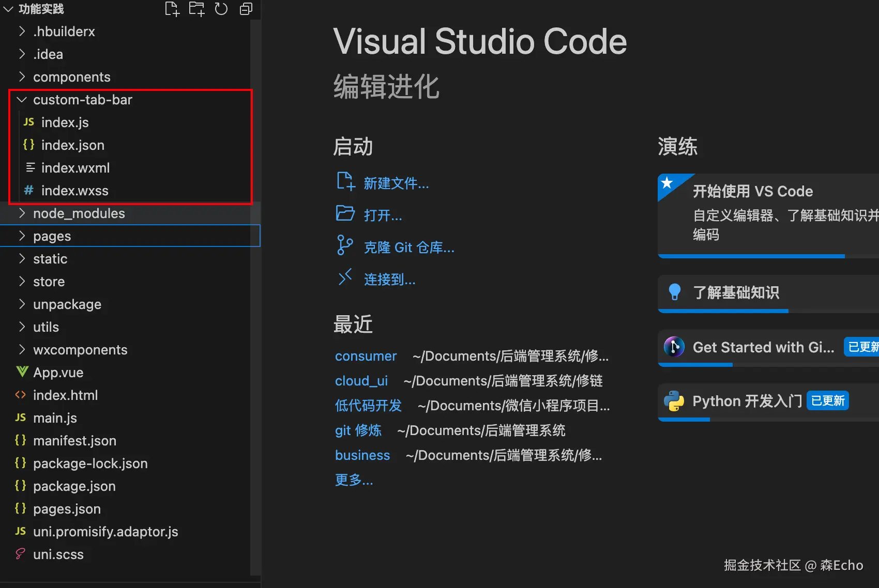The width and height of the screenshot is (879, 588).
Task: Click the New File icon in explorer header
Action: click(172, 9)
